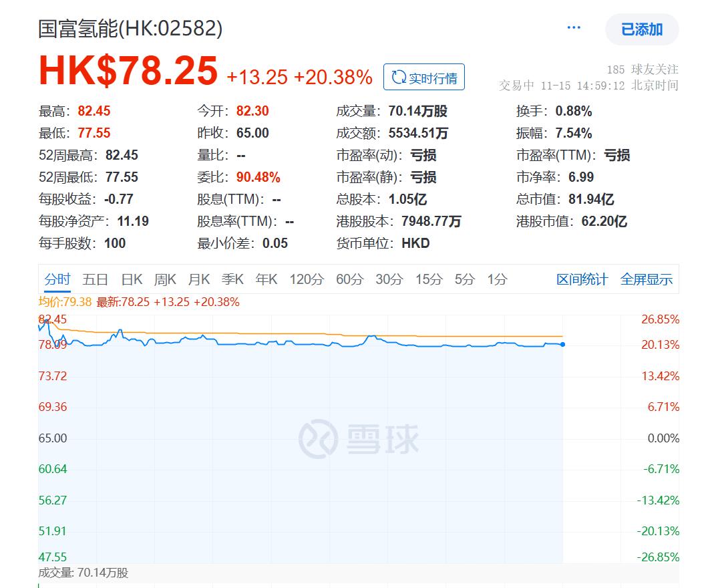Select the 年K chart tab
The image size is (712, 588).
point(266,279)
